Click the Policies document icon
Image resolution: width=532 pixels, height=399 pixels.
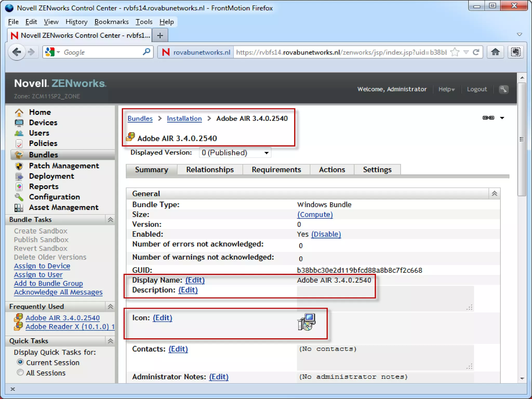pyautogui.click(x=19, y=143)
